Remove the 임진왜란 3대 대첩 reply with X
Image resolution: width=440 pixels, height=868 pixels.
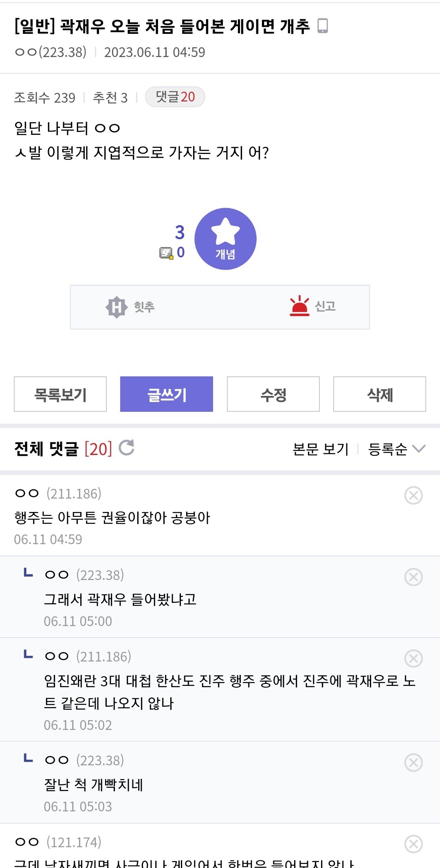414,658
